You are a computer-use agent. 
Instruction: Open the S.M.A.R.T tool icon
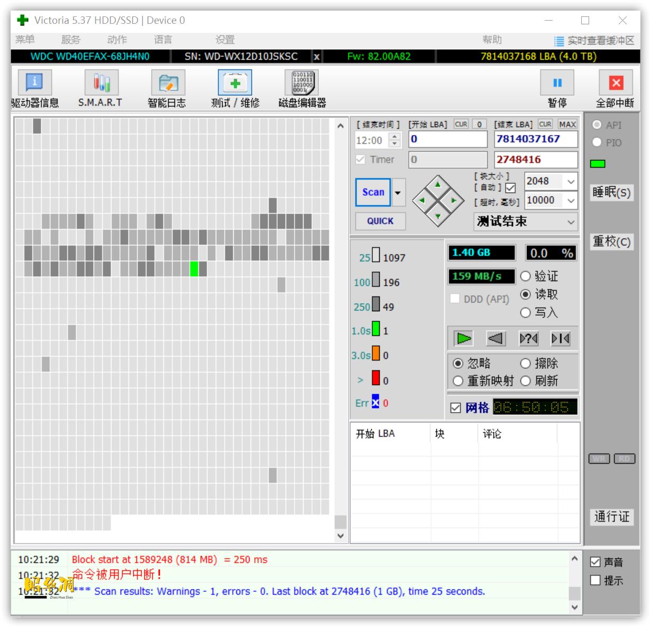tap(100, 83)
